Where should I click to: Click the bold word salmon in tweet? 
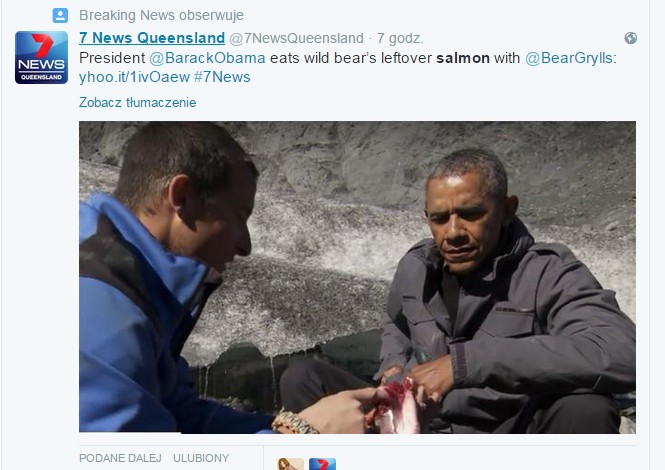click(x=463, y=58)
